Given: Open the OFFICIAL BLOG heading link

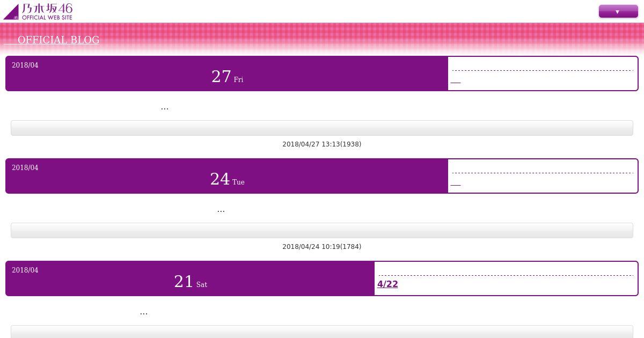Looking at the screenshot, I should [x=52, y=40].
